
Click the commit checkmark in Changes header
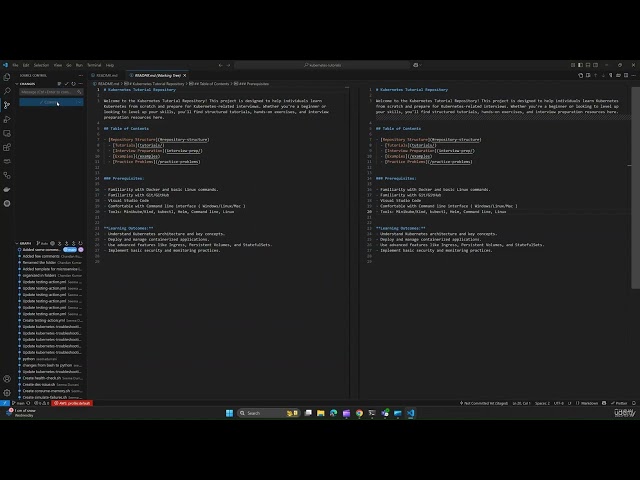click(x=67, y=84)
